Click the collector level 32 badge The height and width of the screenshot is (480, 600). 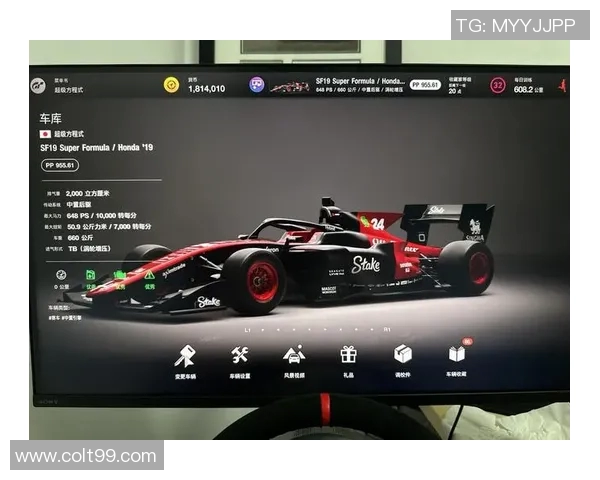(497, 85)
